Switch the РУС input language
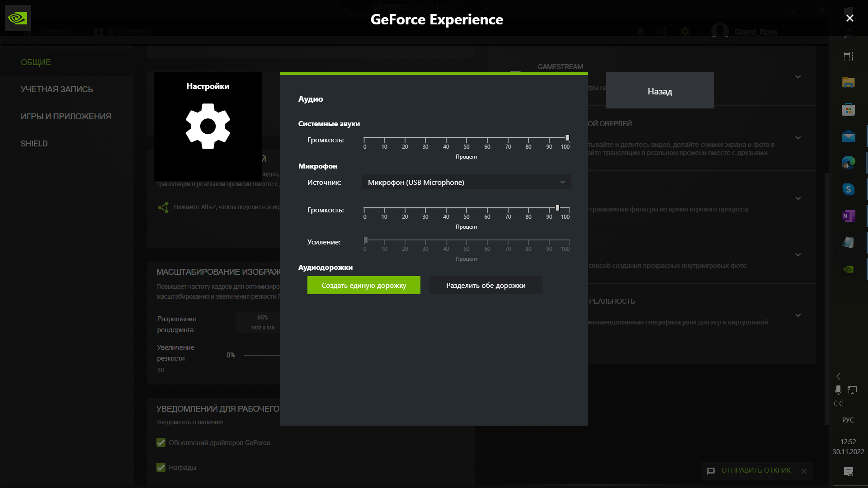The width and height of the screenshot is (868, 488). [848, 420]
